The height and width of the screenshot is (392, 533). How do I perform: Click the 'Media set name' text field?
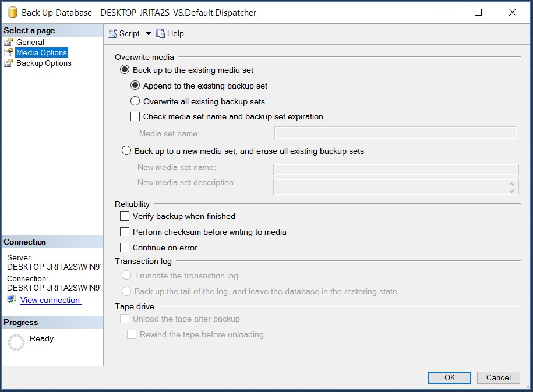pos(396,133)
